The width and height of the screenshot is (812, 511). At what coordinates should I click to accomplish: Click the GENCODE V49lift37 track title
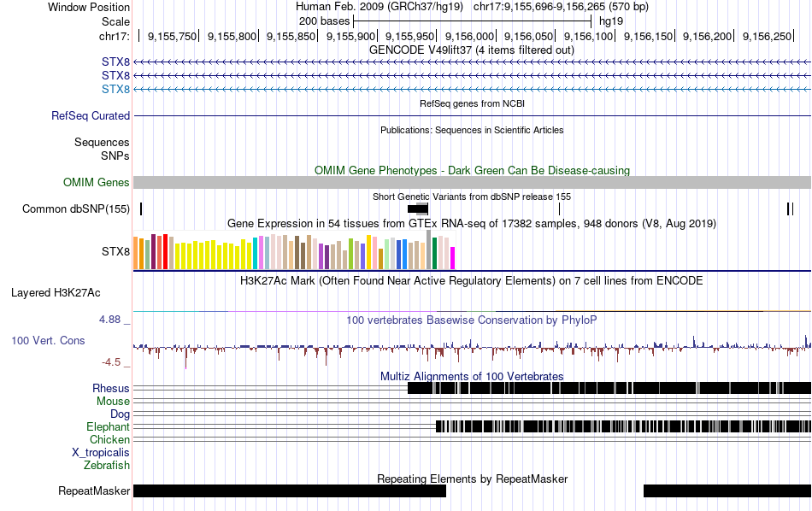pyautogui.click(x=472, y=50)
